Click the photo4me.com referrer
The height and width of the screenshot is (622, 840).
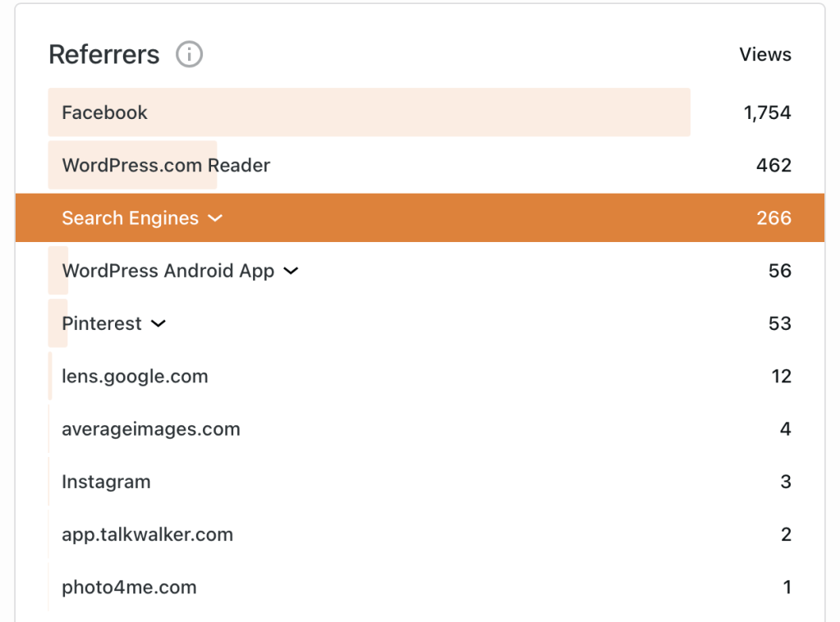[129, 588]
